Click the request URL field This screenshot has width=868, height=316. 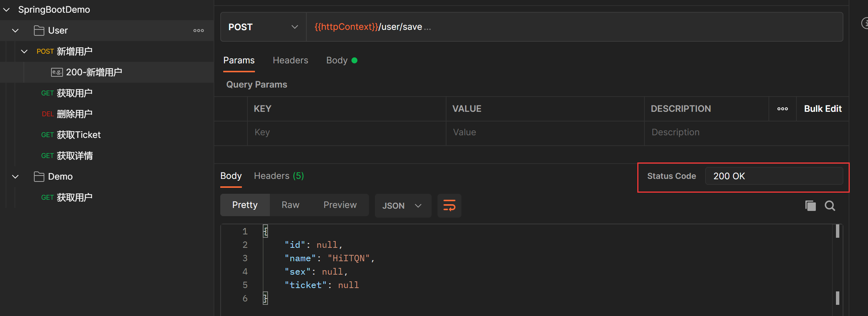click(574, 27)
